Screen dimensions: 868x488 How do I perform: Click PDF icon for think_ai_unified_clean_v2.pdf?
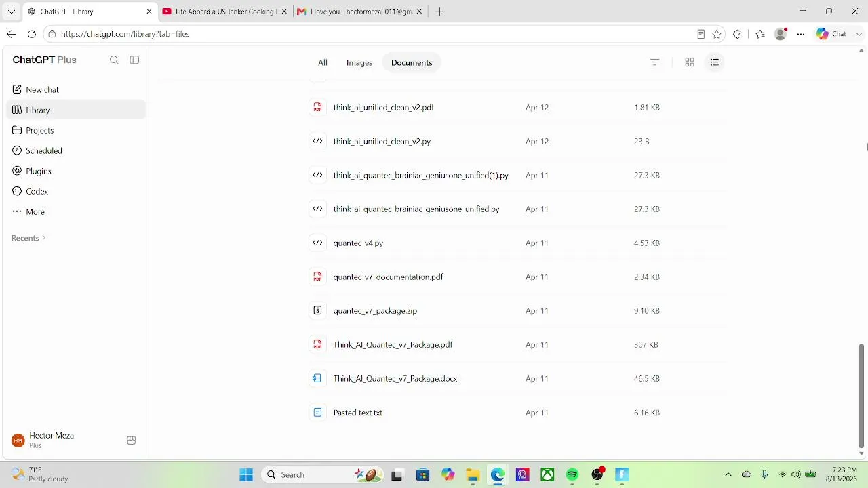click(317, 107)
